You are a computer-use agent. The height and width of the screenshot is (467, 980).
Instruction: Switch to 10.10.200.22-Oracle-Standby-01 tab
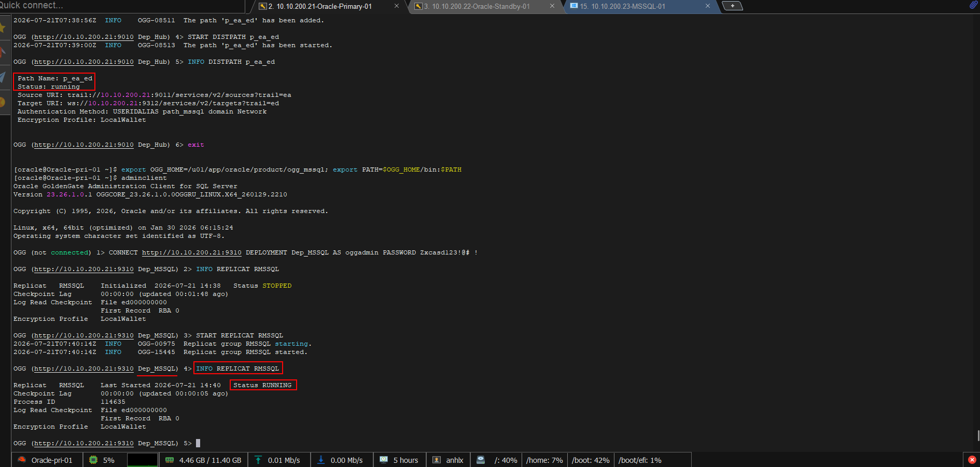pos(477,6)
